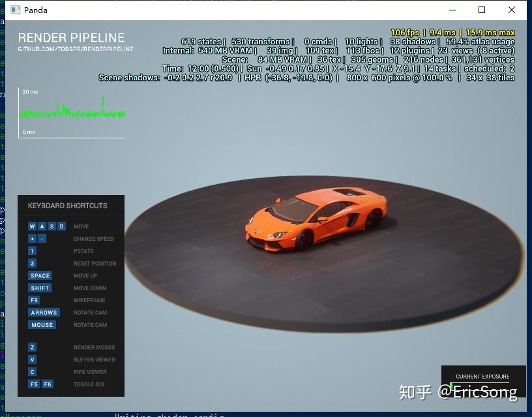532x417 pixels.
Task: Click the ARROWS key badge
Action: 44,313
